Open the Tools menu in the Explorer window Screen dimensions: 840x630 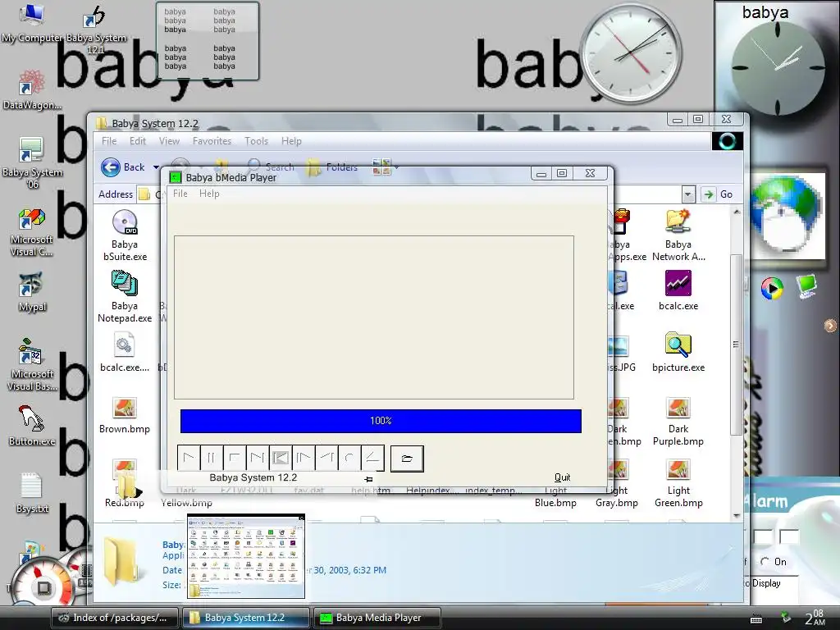coord(256,141)
